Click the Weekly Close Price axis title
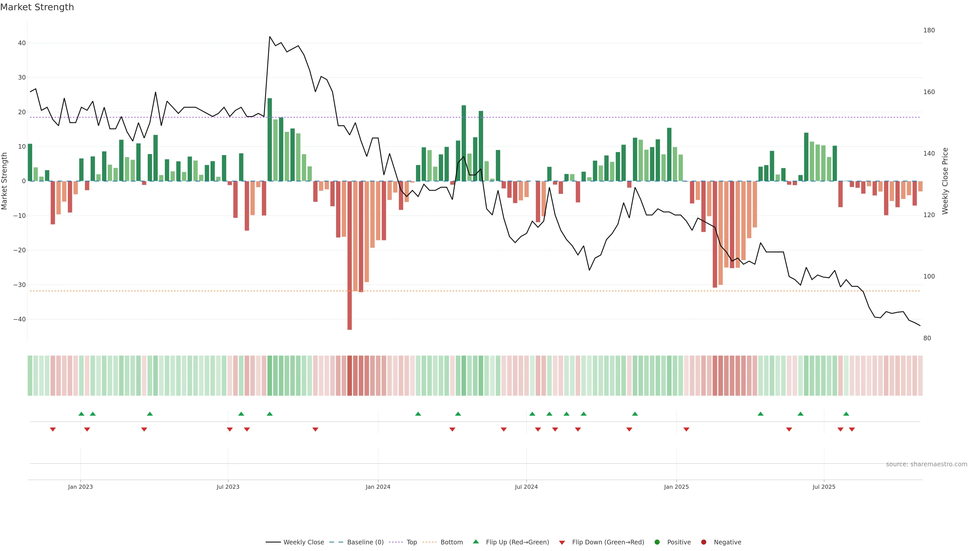This screenshot has width=980, height=551. coord(945,181)
